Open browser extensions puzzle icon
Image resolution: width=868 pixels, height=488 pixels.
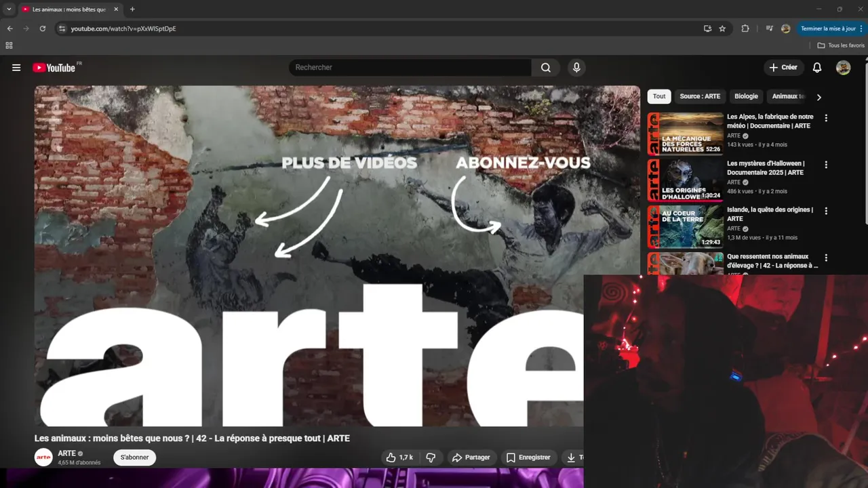tap(745, 28)
